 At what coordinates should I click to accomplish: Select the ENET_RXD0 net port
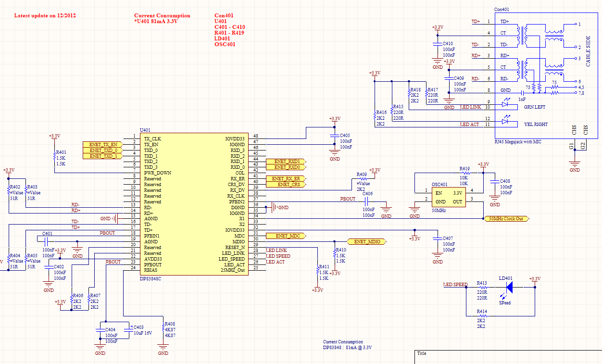coord(287,167)
